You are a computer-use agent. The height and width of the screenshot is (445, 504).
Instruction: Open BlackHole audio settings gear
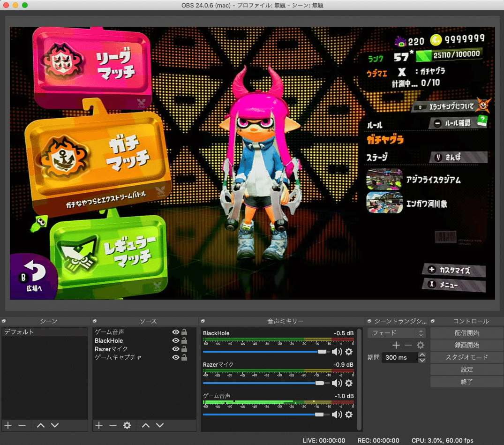click(x=349, y=352)
